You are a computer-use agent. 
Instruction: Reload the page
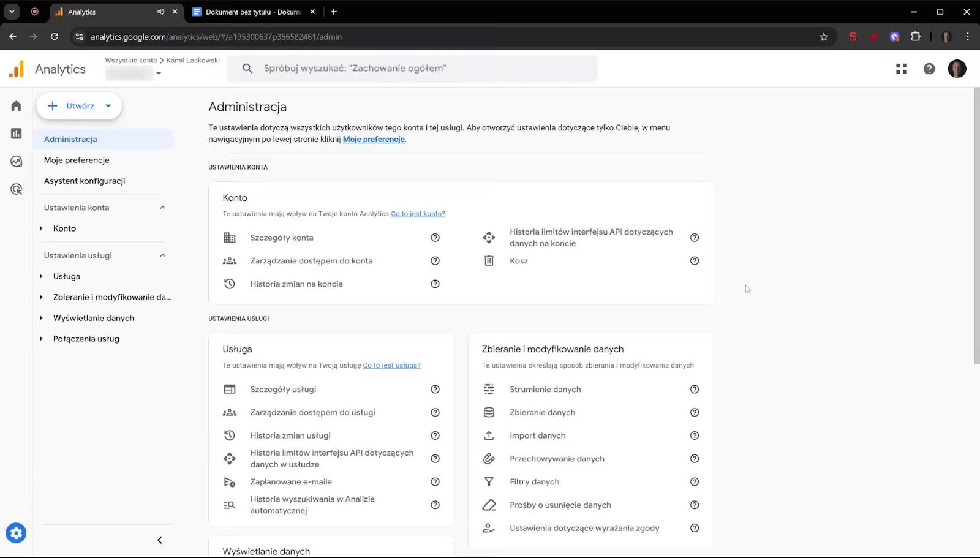coord(55,37)
